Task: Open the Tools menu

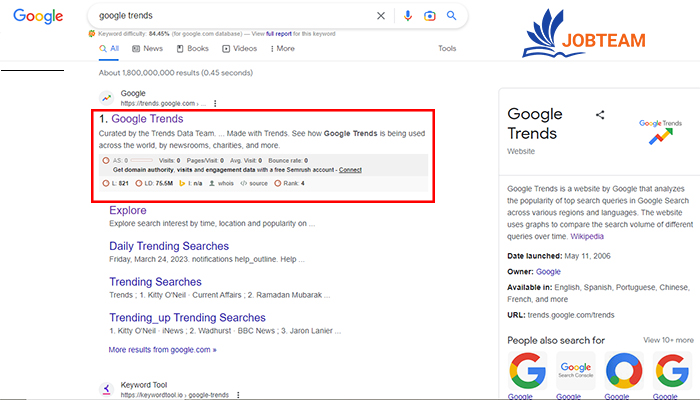Action: click(447, 49)
